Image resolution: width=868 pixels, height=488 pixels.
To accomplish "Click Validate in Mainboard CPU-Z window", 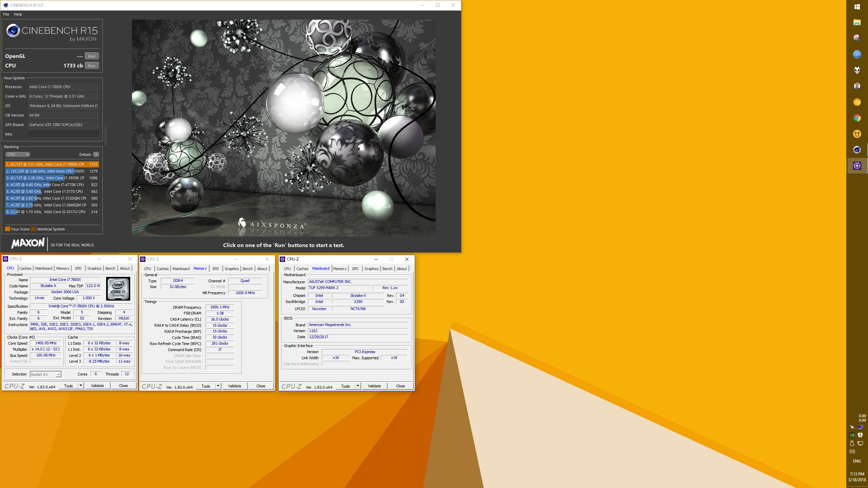I will pyautogui.click(x=374, y=386).
